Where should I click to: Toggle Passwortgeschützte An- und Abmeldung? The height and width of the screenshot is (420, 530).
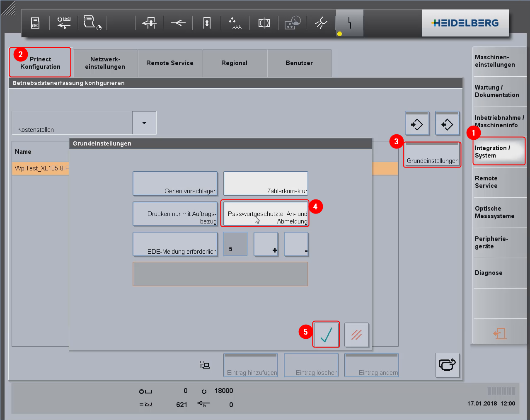266,214
